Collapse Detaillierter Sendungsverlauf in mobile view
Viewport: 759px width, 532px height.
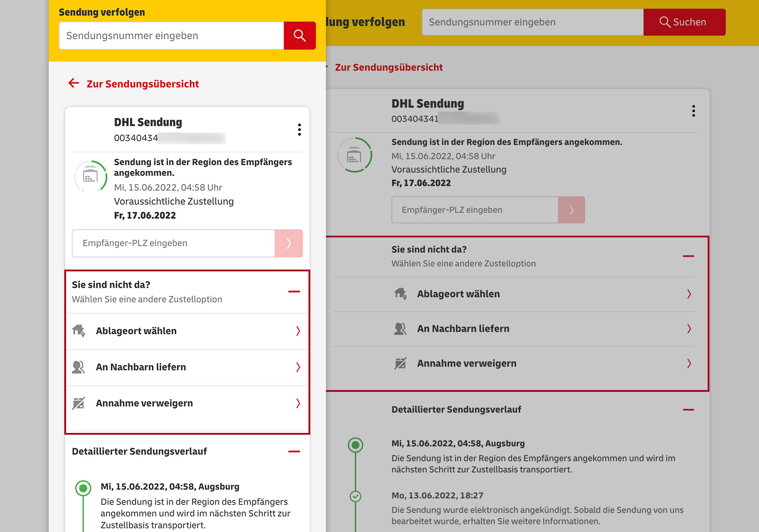[x=294, y=451]
